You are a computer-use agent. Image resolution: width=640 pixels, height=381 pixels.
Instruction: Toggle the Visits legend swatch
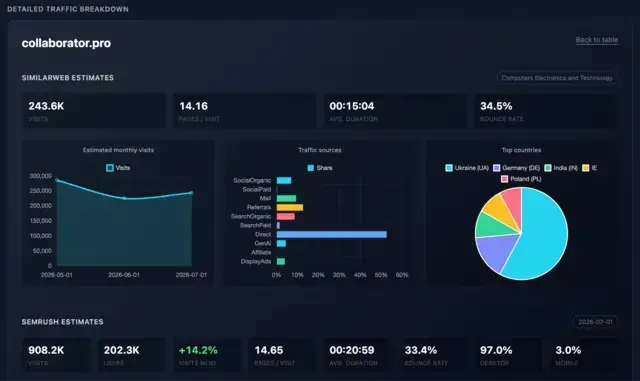pyautogui.click(x=110, y=168)
